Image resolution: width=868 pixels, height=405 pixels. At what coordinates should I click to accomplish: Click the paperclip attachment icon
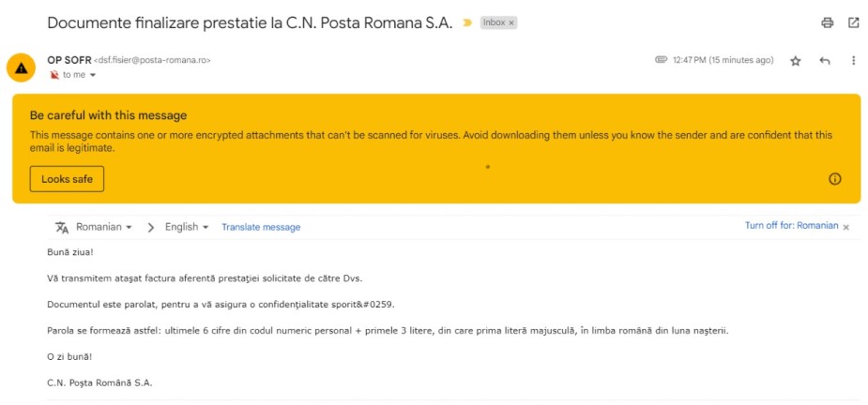coord(661,60)
